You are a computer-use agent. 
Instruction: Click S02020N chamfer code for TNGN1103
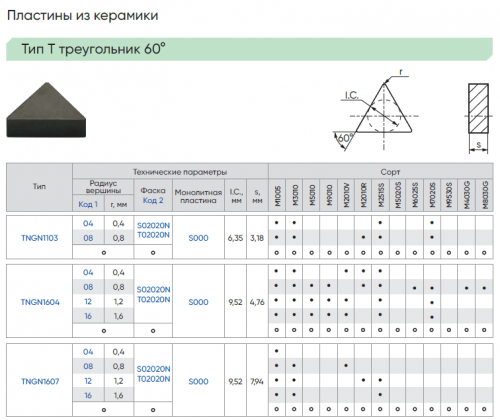pyautogui.click(x=153, y=226)
